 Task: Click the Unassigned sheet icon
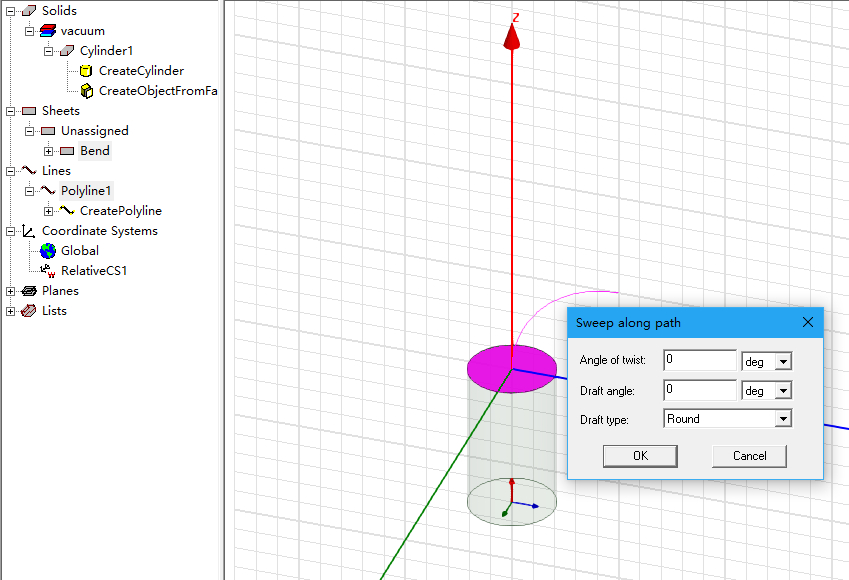(x=48, y=131)
